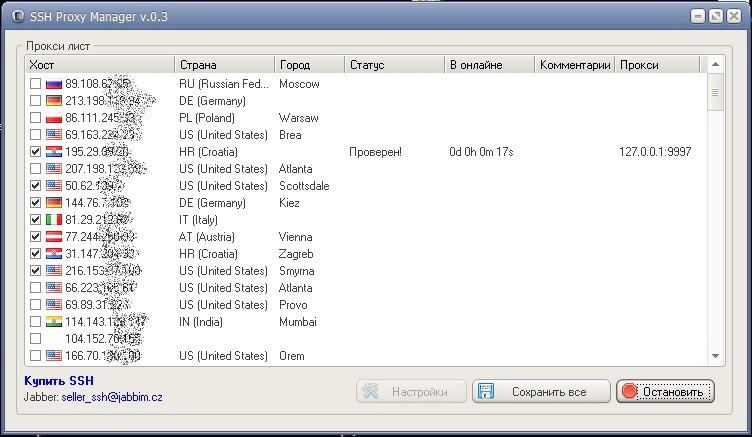
Task: Sort by the Страна column header
Action: click(223, 65)
